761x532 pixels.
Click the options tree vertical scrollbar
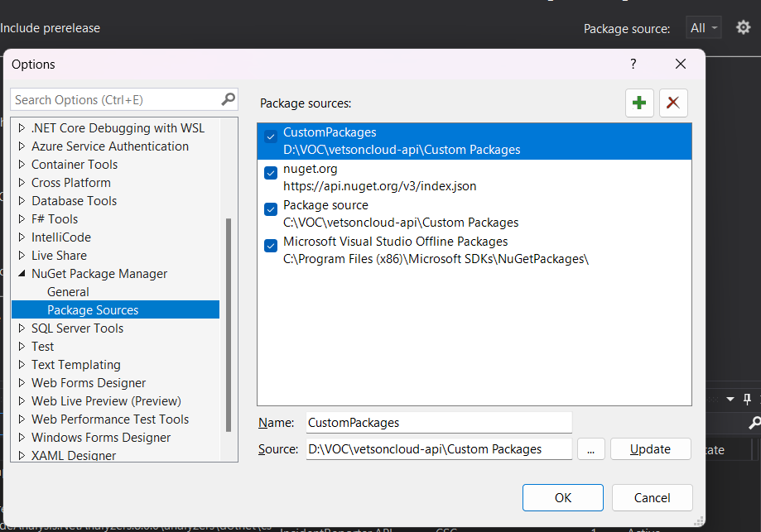pos(229,323)
